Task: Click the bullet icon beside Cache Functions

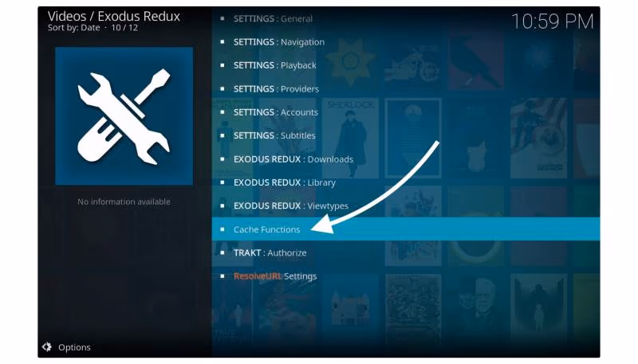Action: coord(223,229)
